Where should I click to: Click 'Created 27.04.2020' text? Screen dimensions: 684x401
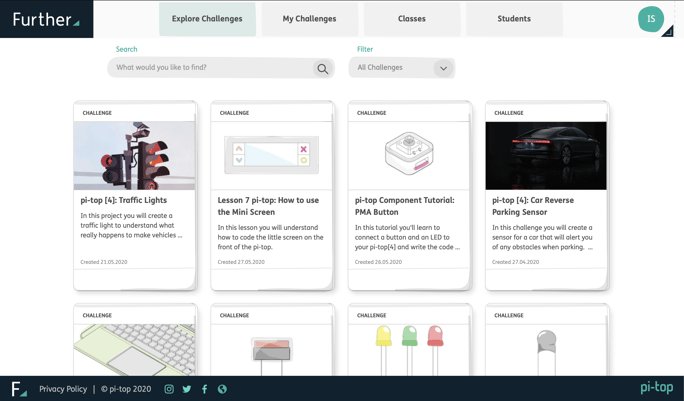point(515,262)
